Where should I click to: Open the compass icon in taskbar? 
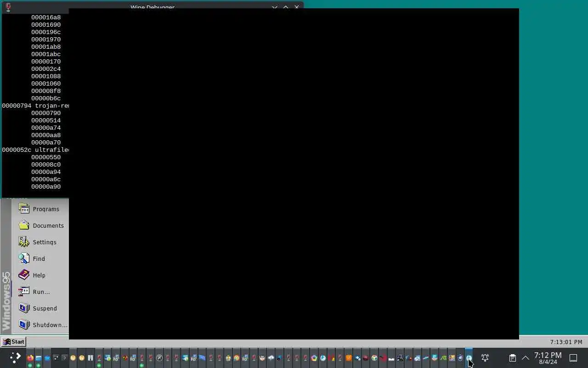(x=159, y=358)
